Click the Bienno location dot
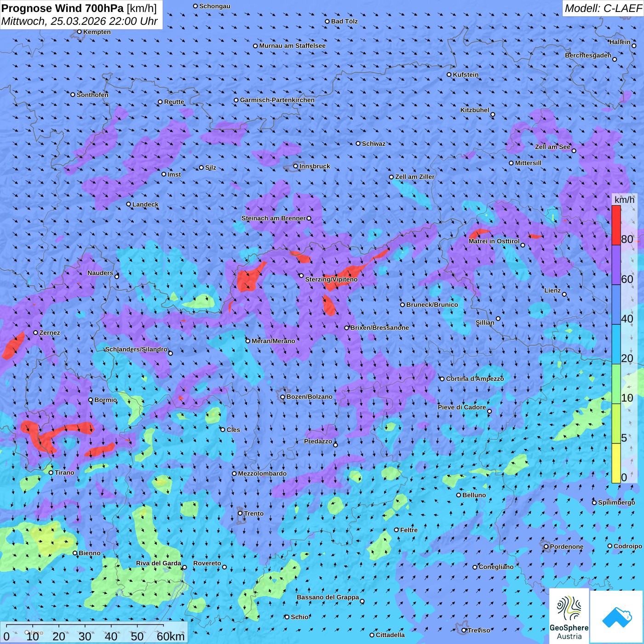The width and height of the screenshot is (644, 644). click(x=75, y=553)
